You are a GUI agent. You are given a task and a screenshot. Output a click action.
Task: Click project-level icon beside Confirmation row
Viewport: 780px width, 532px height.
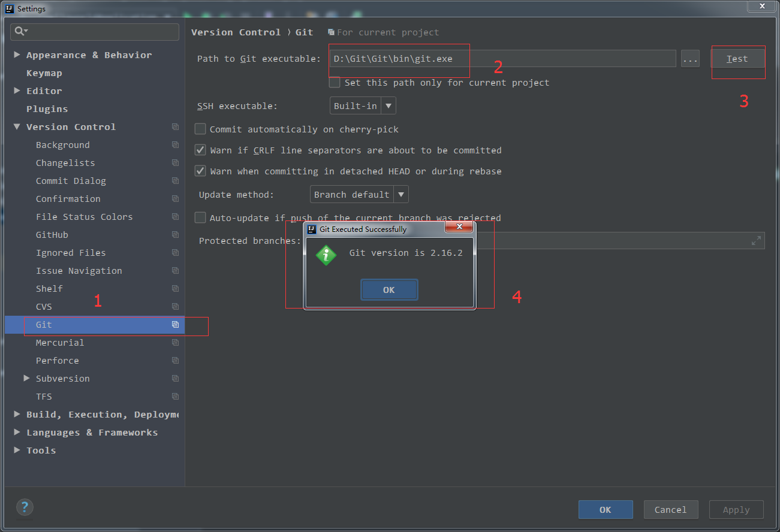(x=175, y=199)
